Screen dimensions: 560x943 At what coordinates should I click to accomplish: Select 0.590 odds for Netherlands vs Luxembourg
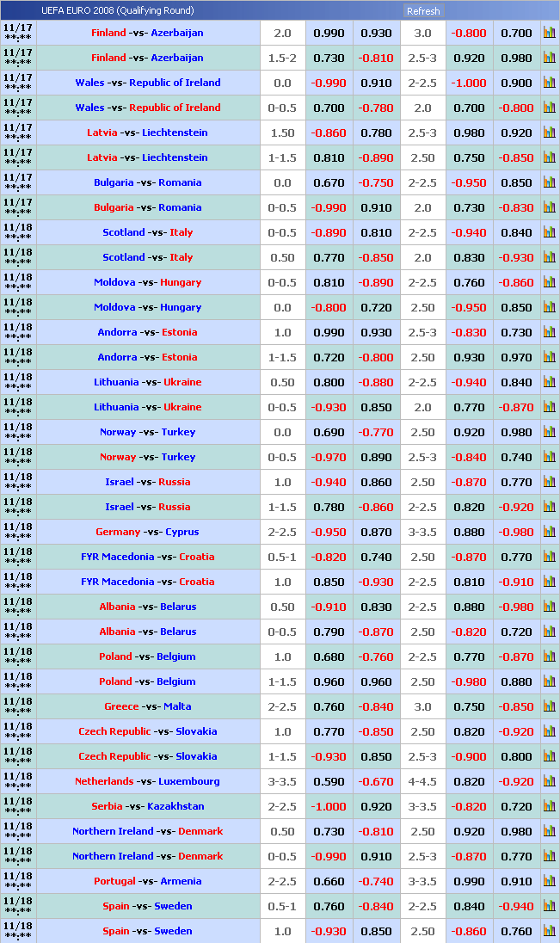tap(329, 781)
